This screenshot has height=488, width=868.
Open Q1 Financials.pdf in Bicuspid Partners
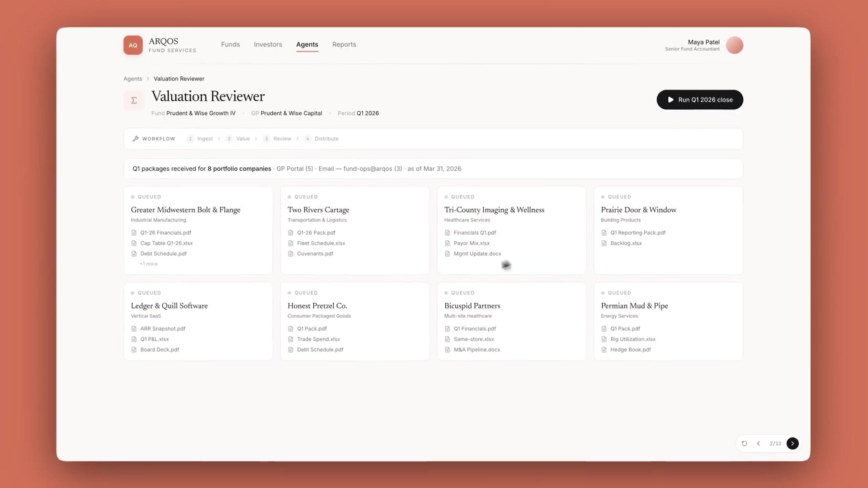(x=475, y=328)
